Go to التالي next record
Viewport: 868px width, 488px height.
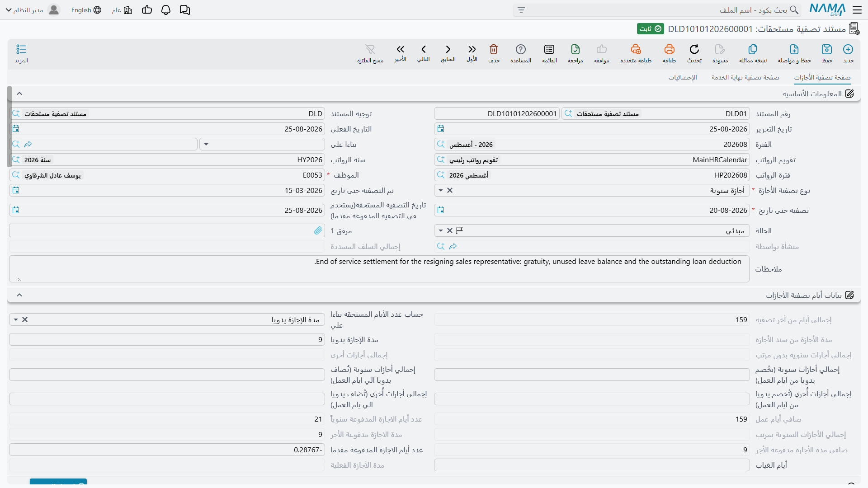click(424, 49)
